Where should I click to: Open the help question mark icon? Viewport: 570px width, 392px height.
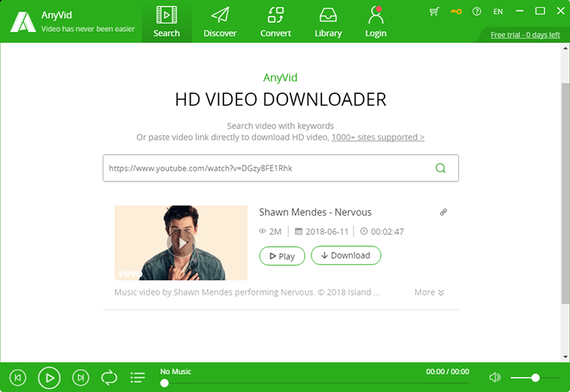[477, 11]
